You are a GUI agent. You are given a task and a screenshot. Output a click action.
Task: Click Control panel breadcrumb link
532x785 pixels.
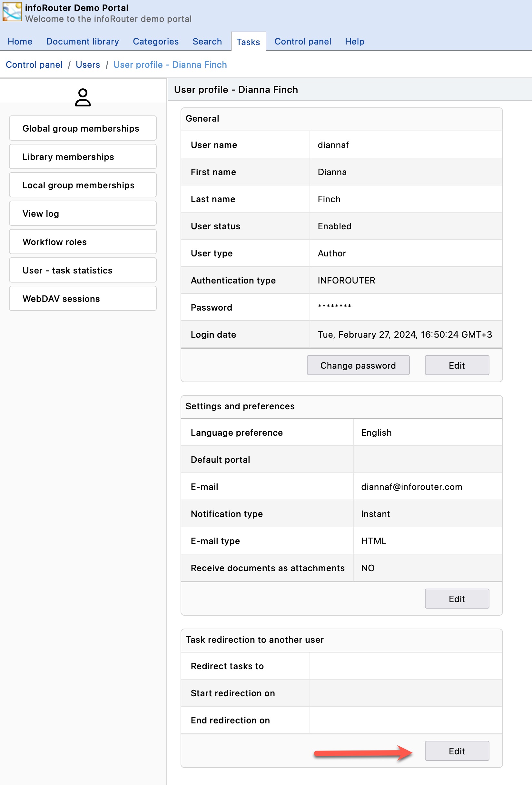coord(34,65)
